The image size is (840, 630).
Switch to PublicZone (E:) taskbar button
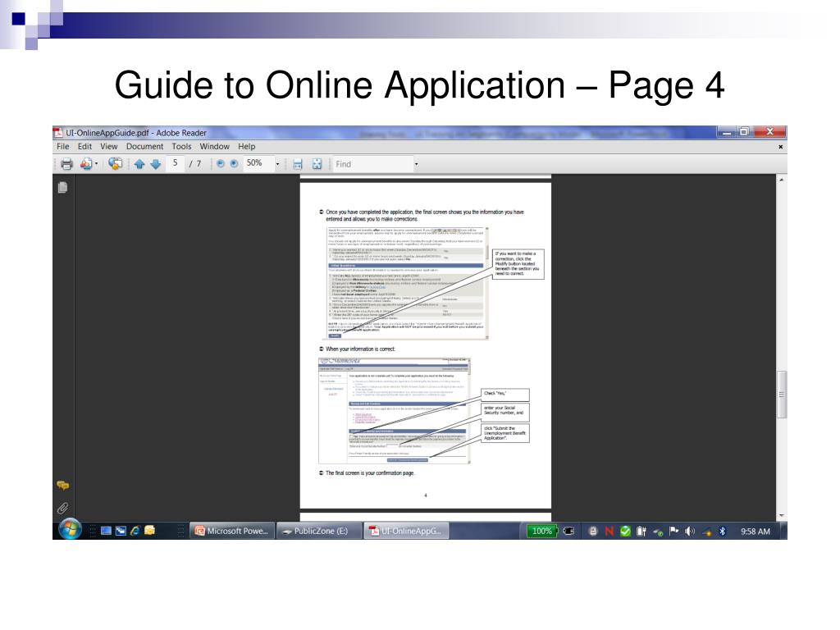(x=319, y=531)
